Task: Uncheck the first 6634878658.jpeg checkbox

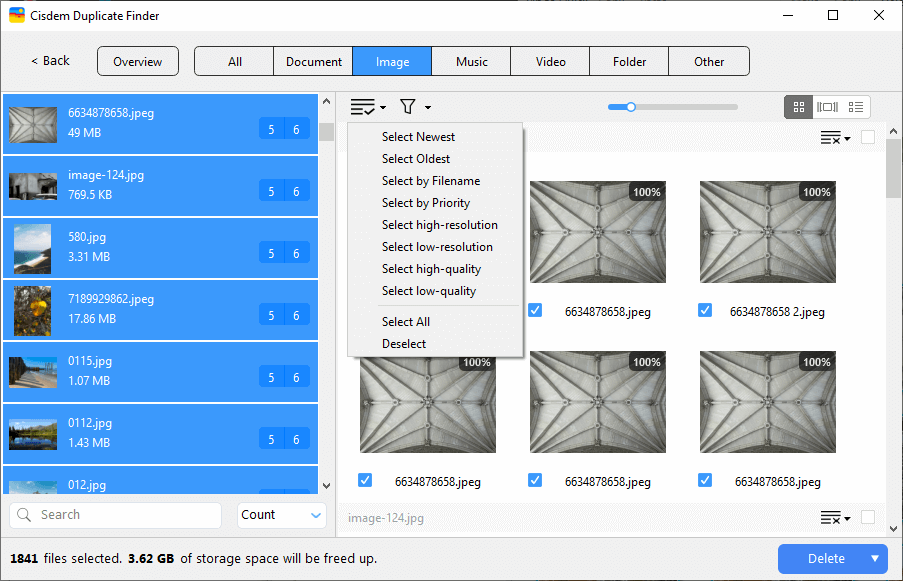Action: [535, 310]
